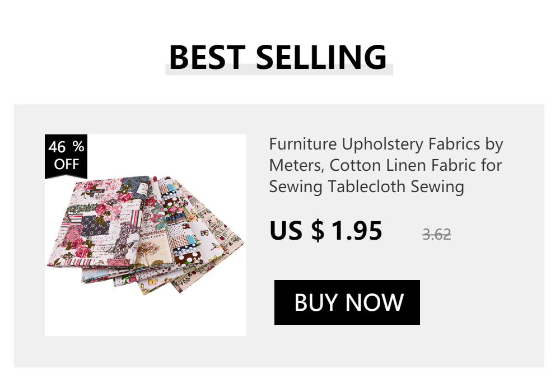Click the BEST SELLING heading

click(278, 57)
